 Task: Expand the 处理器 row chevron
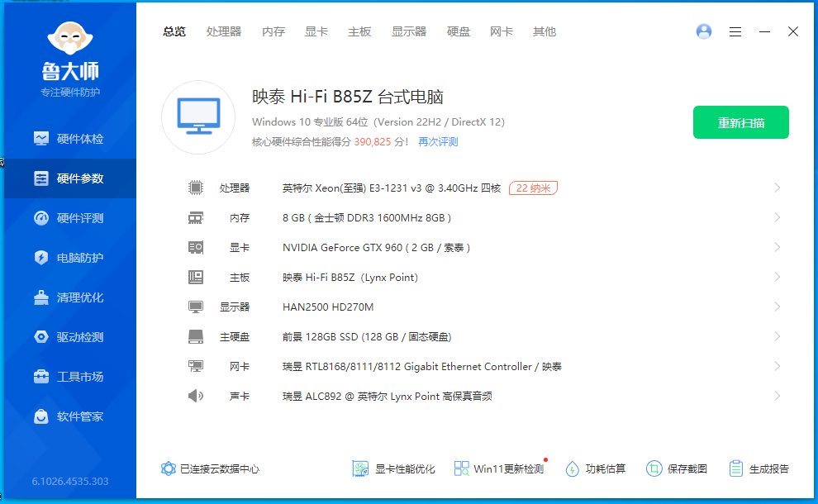(x=777, y=188)
